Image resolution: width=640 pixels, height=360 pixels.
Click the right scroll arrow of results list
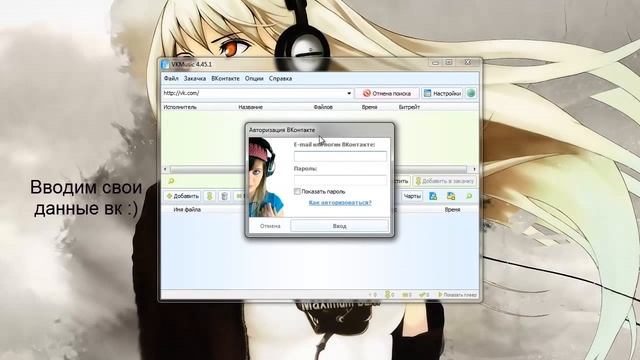pos(474,169)
